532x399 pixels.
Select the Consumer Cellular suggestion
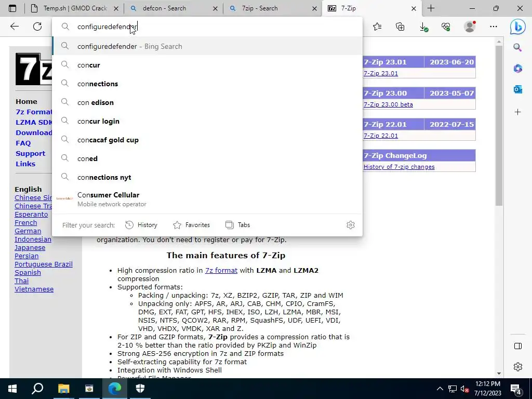click(x=207, y=199)
